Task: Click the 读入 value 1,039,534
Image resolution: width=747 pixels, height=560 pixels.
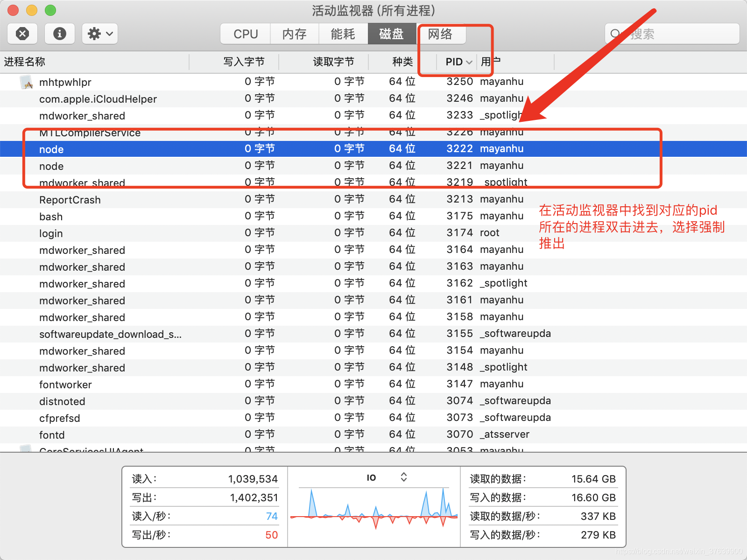Action: tap(253, 479)
